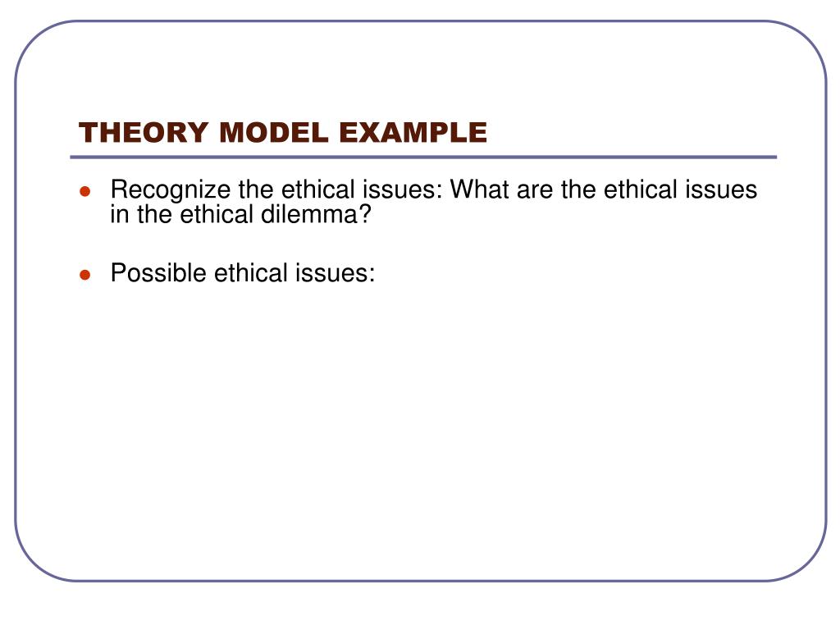Select the "Possible ethical issues:" line
Screen dimensions: 840x630
tap(243, 272)
